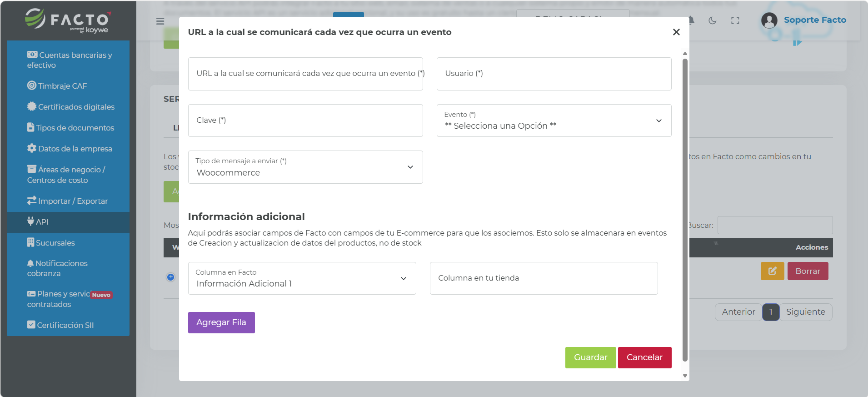Click the orange edit row button
Screen dimensions: 868x397
click(x=773, y=271)
